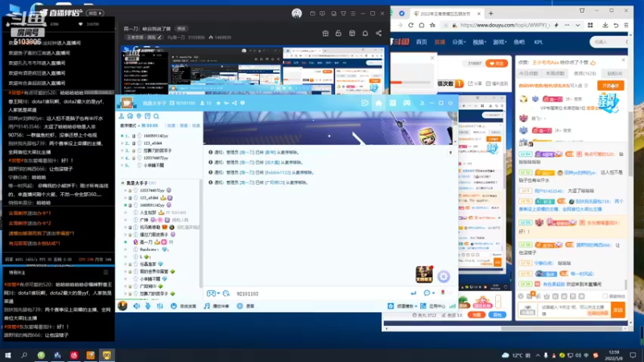The width and height of the screenshot is (644, 362).
Task: Open Windows Start menu
Action: coord(7,355)
